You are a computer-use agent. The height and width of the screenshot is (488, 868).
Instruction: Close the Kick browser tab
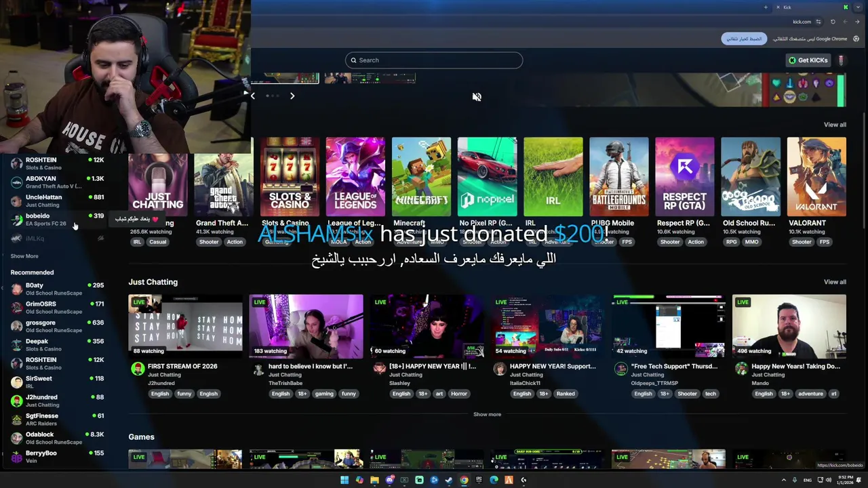[x=778, y=7]
